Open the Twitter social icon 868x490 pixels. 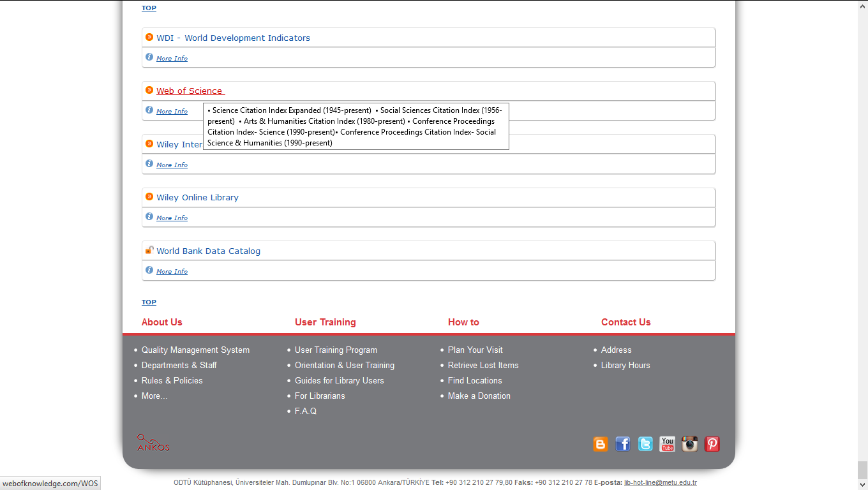click(x=645, y=444)
